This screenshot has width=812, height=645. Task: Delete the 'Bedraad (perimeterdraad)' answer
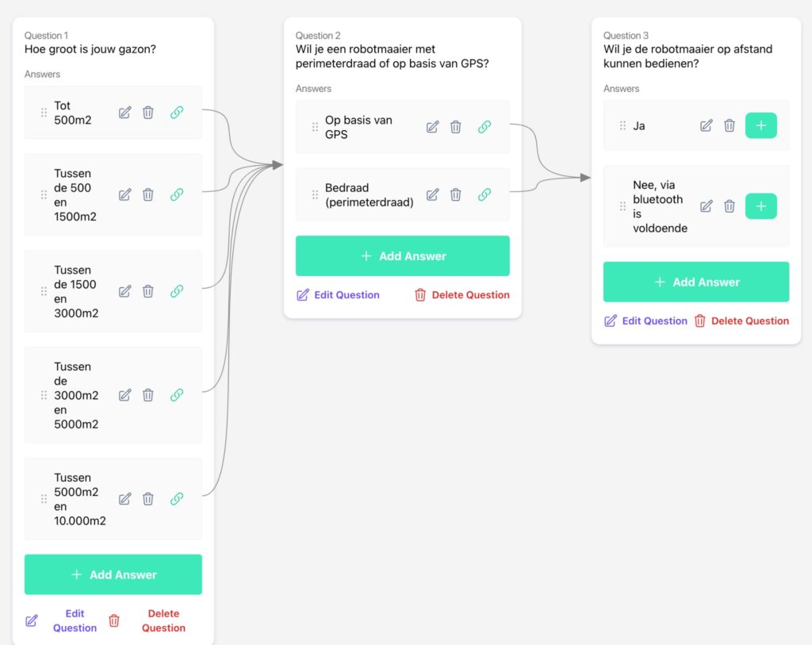tap(456, 195)
